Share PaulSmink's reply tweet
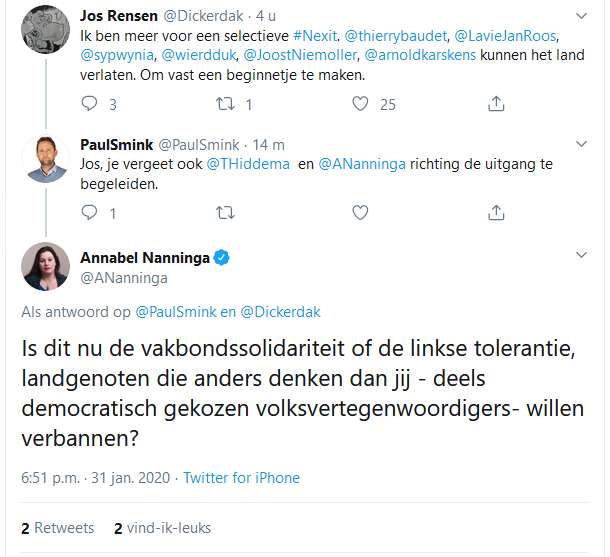This screenshot has width=610, height=557. 496,212
